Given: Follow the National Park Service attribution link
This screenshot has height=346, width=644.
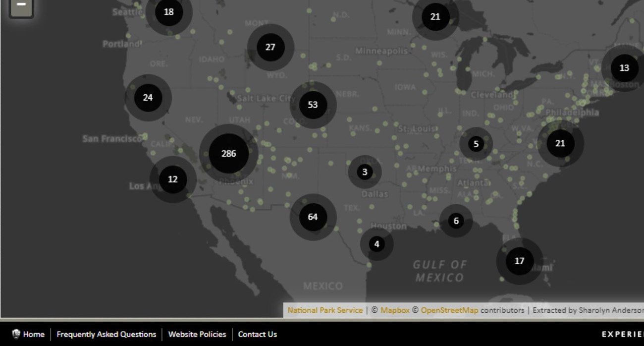Looking at the screenshot, I should pos(325,310).
